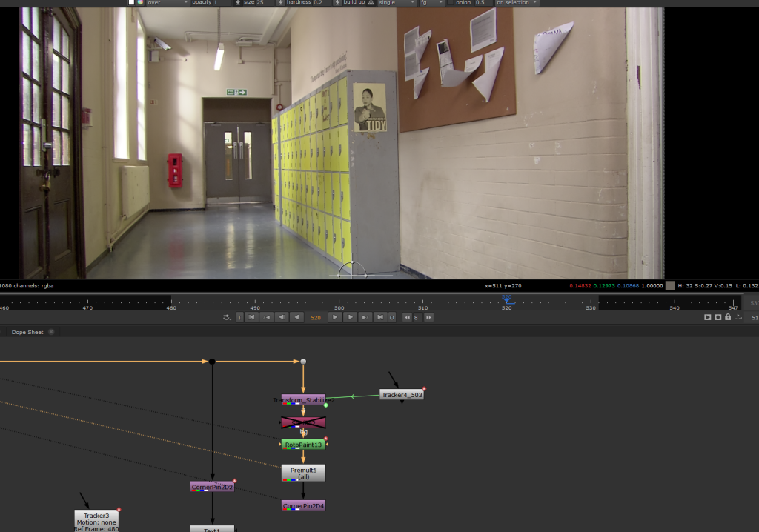
Task: Jump to the first frame
Action: point(251,318)
